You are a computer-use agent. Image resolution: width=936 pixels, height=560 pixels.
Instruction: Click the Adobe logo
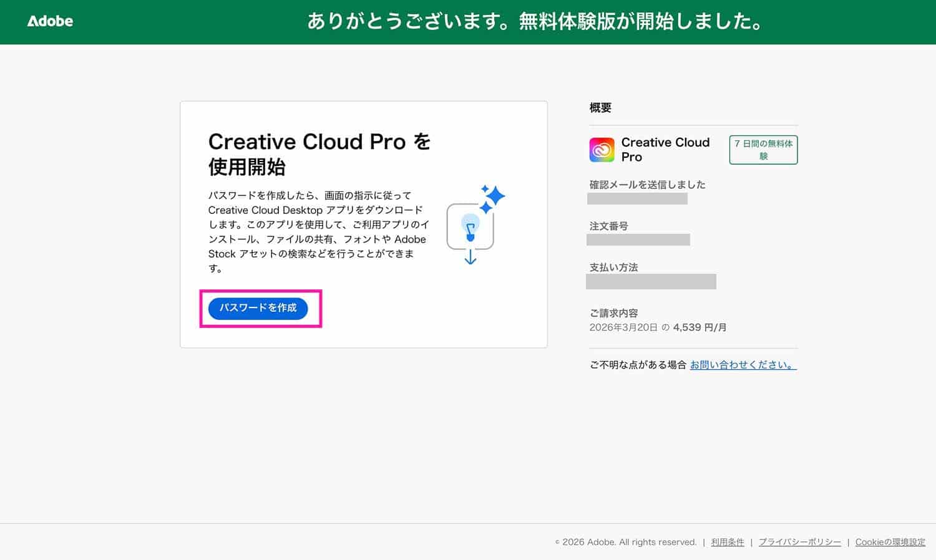point(50,21)
